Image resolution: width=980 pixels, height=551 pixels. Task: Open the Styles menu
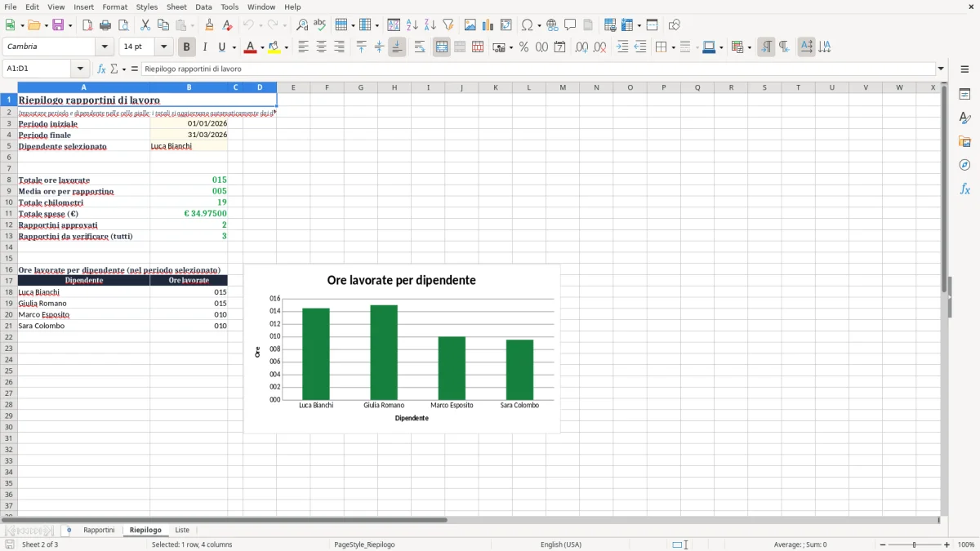147,7
